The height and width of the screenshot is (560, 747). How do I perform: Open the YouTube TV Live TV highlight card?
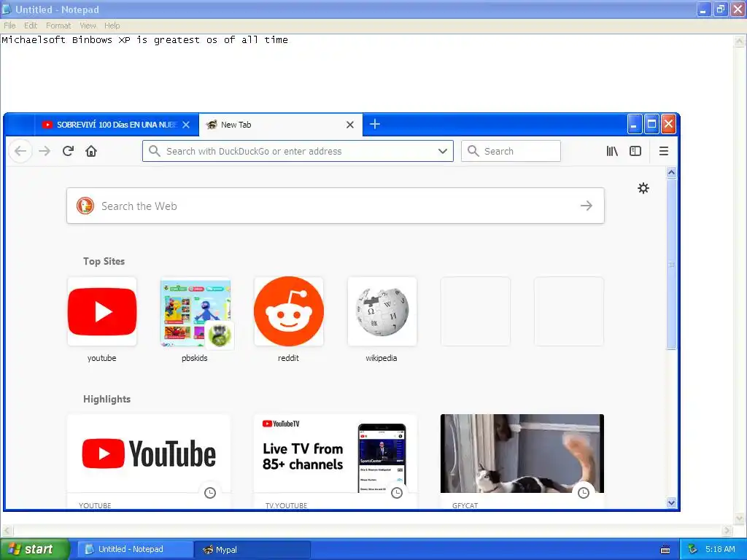pyautogui.click(x=336, y=461)
